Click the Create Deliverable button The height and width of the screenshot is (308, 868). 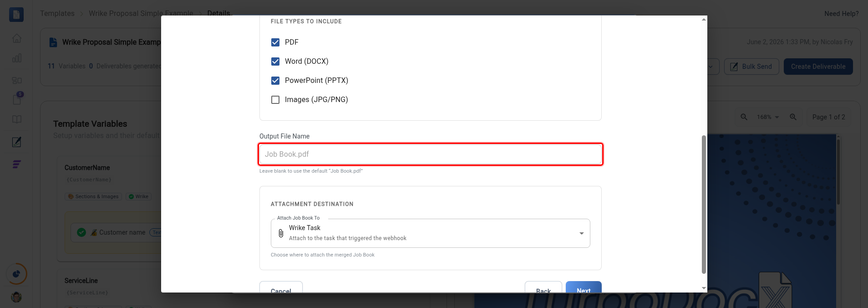pos(818,67)
